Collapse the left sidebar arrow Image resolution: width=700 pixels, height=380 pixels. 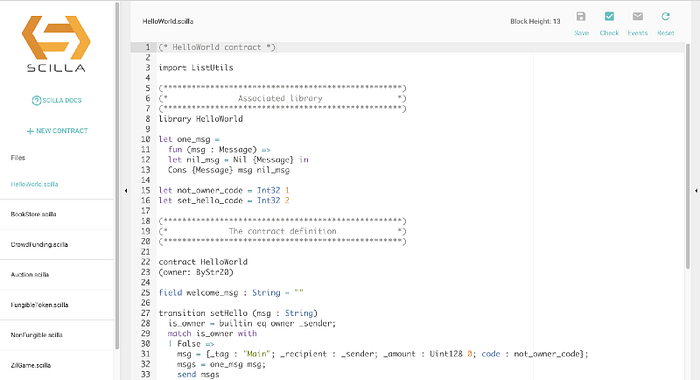(126, 191)
